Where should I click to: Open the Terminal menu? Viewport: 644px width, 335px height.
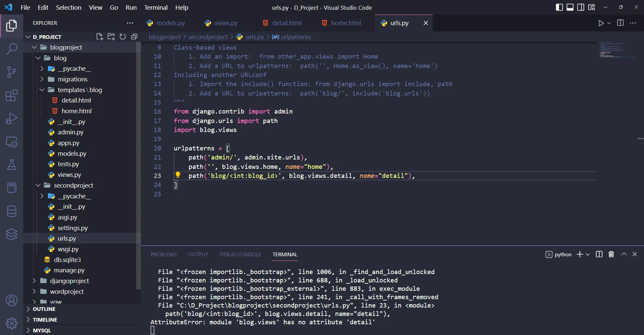coord(156,7)
